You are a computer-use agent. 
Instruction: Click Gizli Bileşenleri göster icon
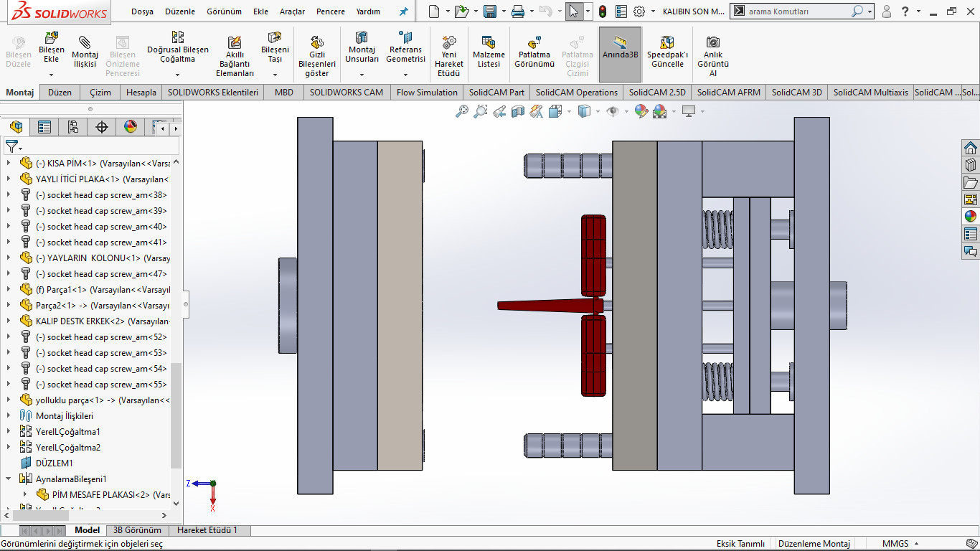coord(317,42)
